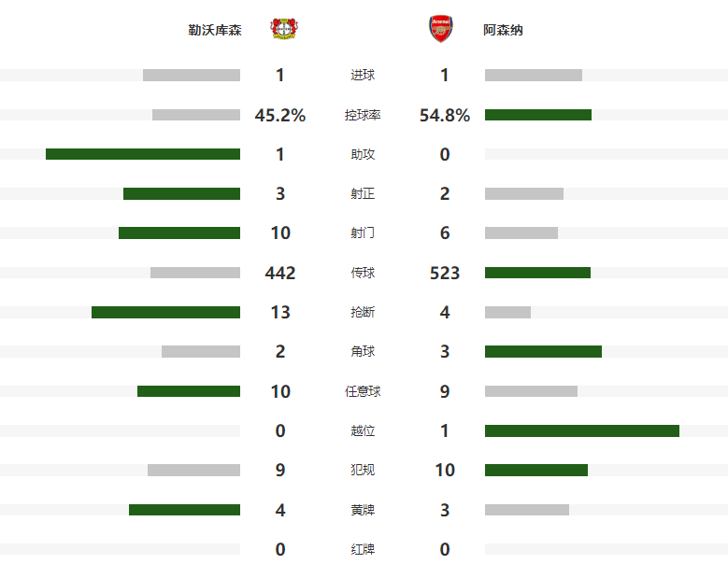This screenshot has height=578, width=728.
Task: Select the 红牌 stat label
Action: pyautogui.click(x=363, y=550)
